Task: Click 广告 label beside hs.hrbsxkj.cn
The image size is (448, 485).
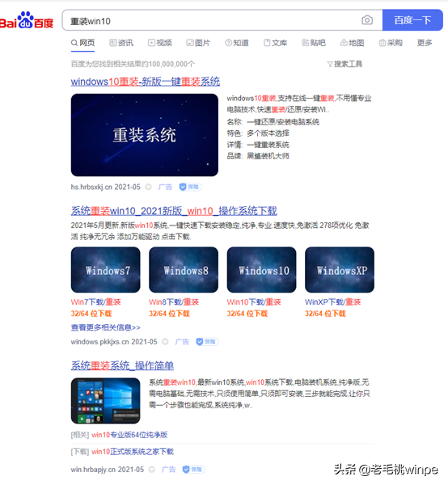Action: (165, 187)
